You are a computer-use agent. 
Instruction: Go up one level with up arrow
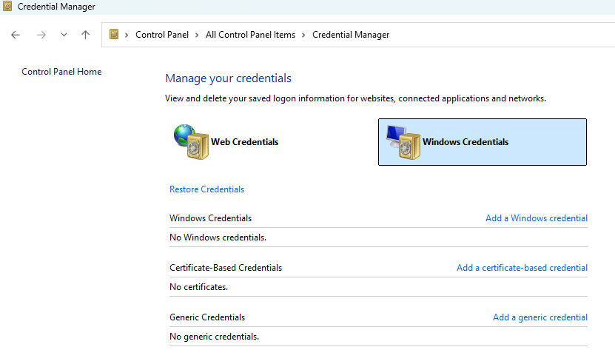pyautogui.click(x=86, y=35)
